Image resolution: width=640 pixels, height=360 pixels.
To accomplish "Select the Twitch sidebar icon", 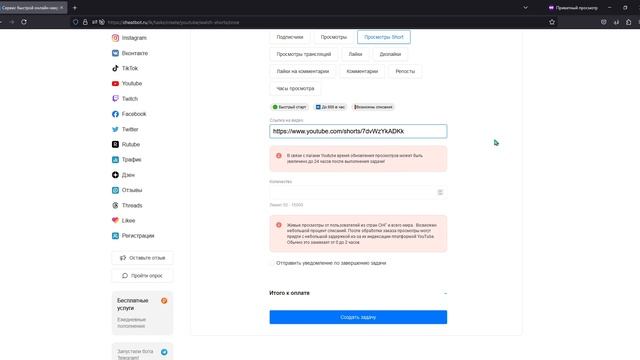I will pyautogui.click(x=116, y=99).
